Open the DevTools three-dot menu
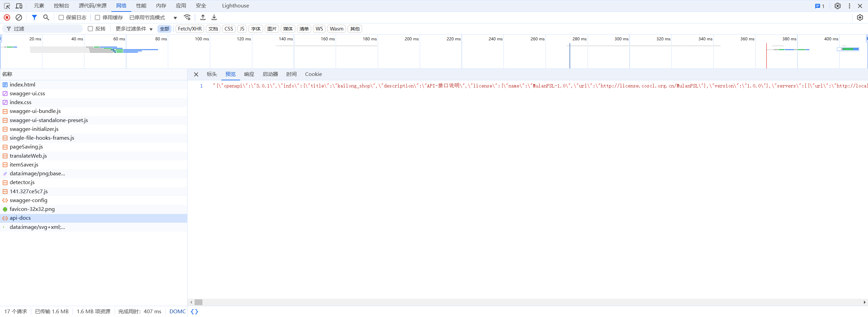The width and height of the screenshot is (868, 317). [849, 6]
